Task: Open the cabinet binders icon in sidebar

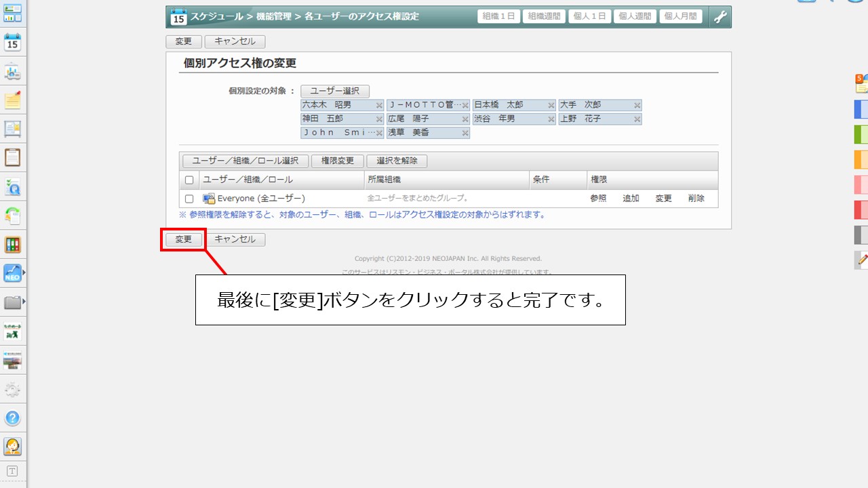Action: coord(12,245)
